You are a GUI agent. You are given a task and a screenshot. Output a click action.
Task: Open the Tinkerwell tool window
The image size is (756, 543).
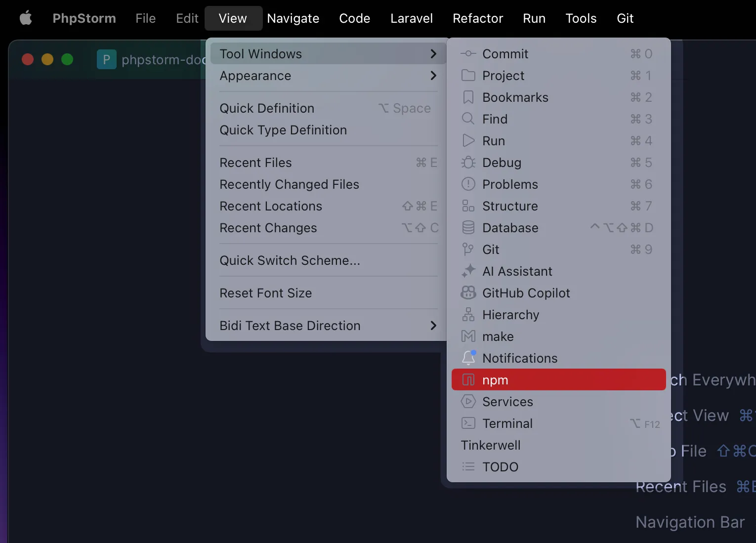(559, 445)
